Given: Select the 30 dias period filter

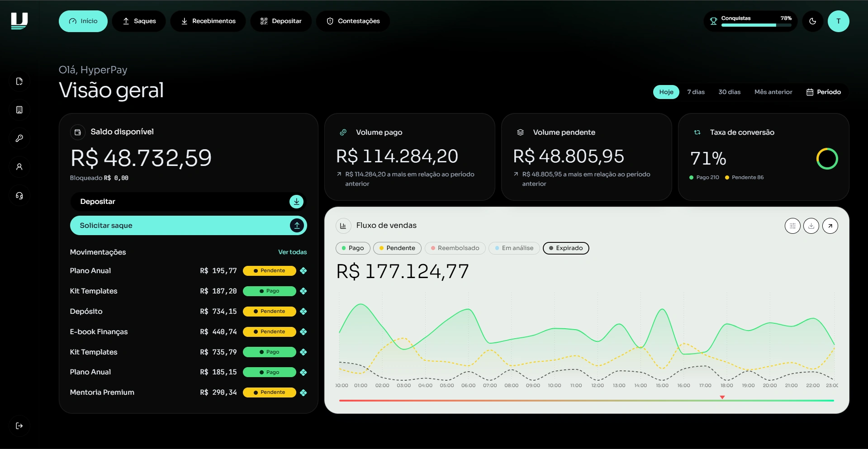Looking at the screenshot, I should [730, 92].
